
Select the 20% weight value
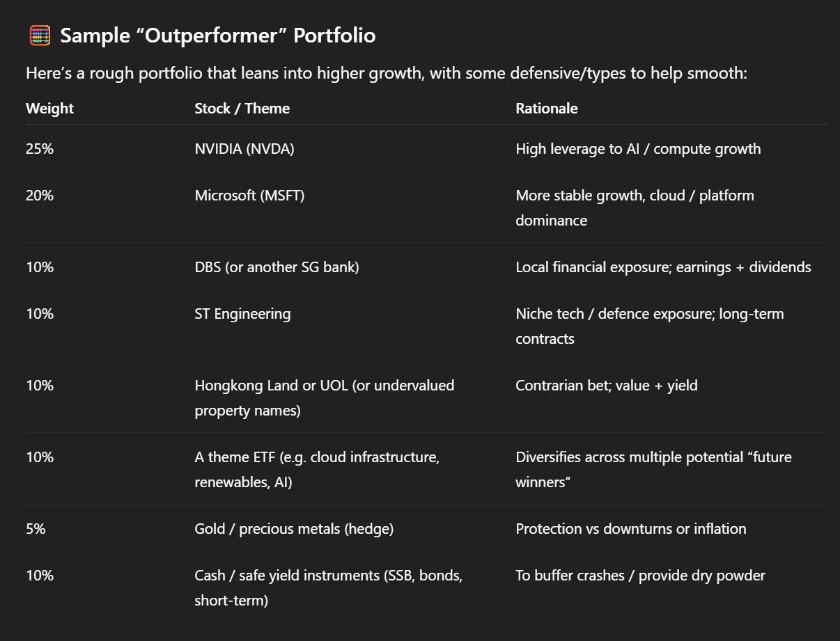[x=40, y=196]
